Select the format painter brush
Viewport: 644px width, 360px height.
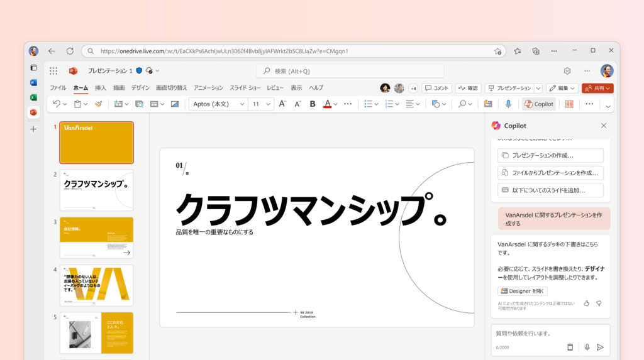[x=99, y=104]
